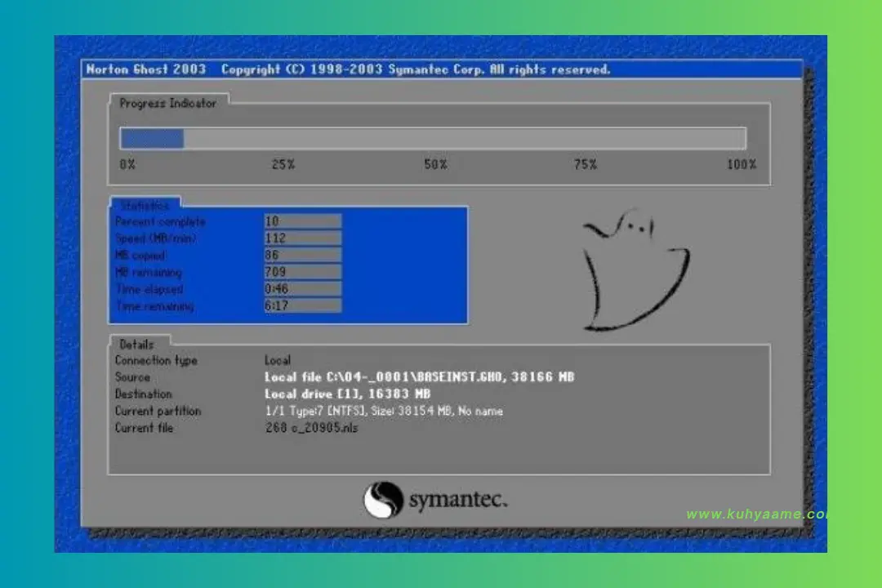Click the Local drive [1], 16383 MB value
This screenshot has width=882, height=588.
[348, 394]
